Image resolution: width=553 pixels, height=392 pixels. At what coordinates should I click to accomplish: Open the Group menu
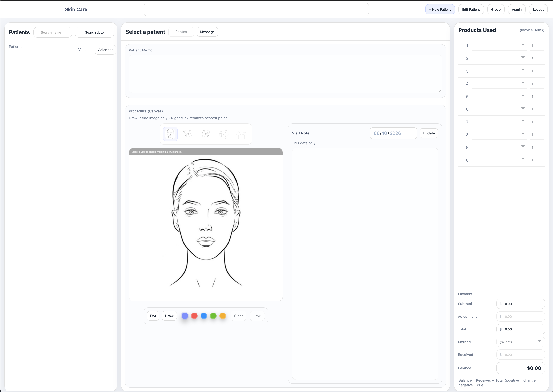(496, 9)
